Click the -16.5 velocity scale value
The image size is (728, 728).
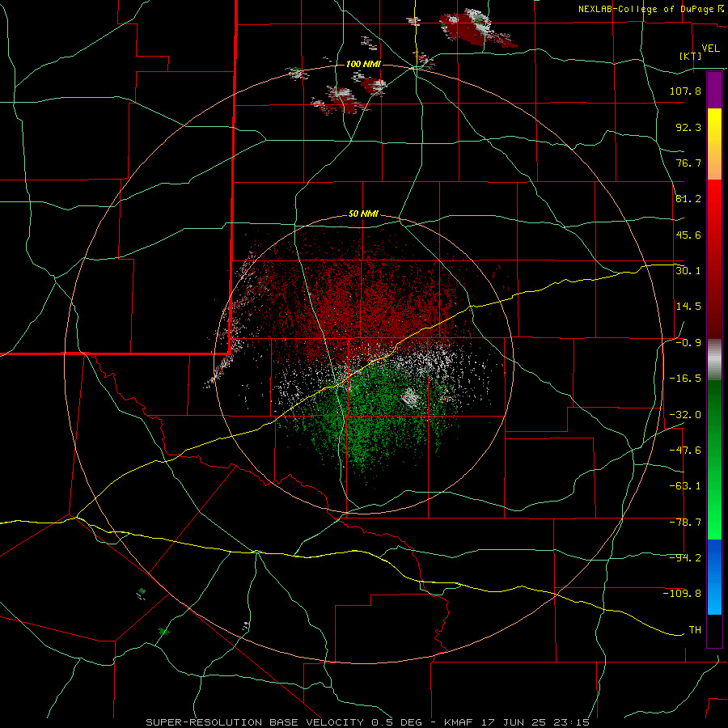685,379
